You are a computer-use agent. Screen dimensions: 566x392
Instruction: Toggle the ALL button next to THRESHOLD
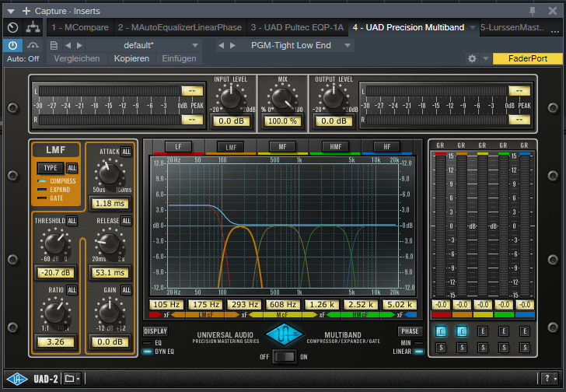[72, 221]
